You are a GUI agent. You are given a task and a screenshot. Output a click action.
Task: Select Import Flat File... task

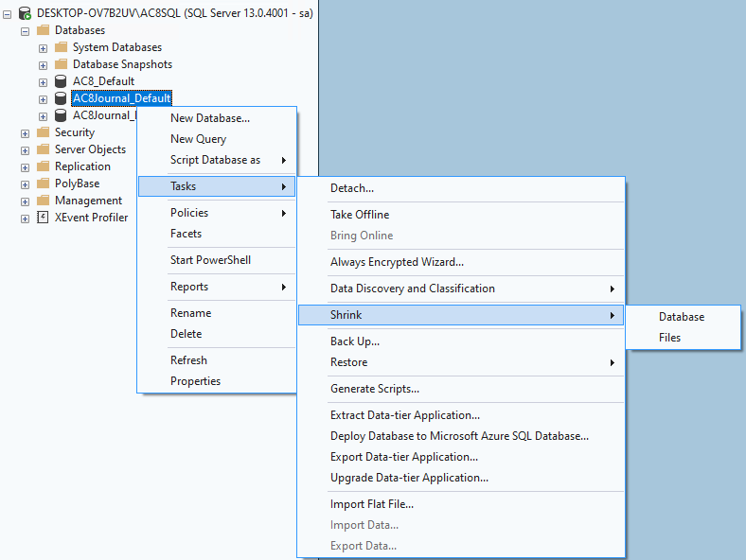pos(460,504)
